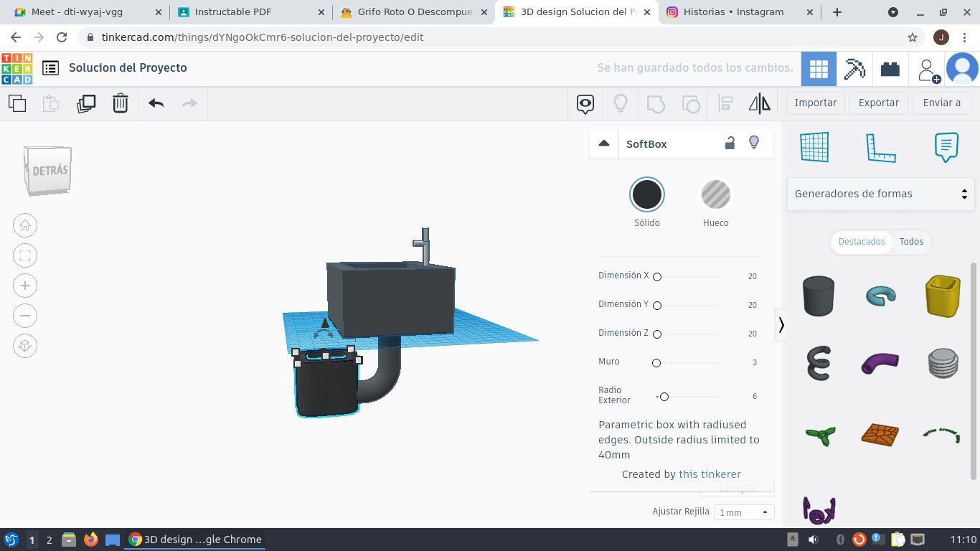Select the Notes tool
The image size is (980, 551).
tap(946, 147)
